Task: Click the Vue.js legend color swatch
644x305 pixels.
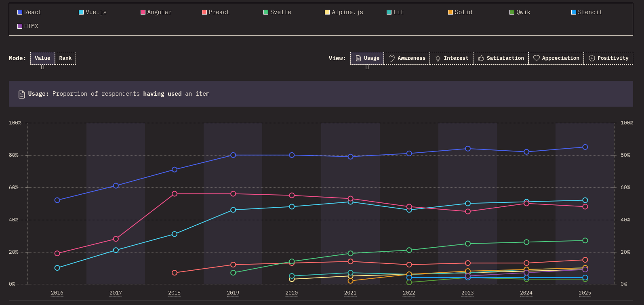Action: click(x=81, y=12)
